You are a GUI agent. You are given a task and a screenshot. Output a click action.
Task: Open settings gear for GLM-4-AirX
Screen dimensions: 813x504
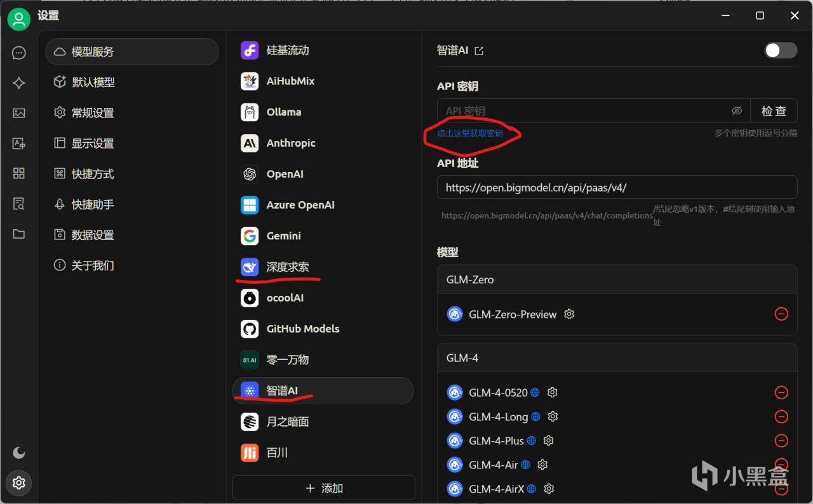[549, 489]
